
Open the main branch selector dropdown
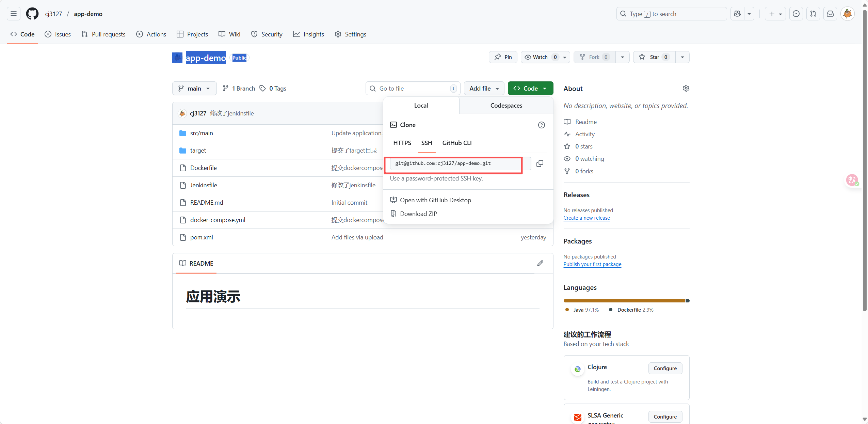[x=194, y=88]
